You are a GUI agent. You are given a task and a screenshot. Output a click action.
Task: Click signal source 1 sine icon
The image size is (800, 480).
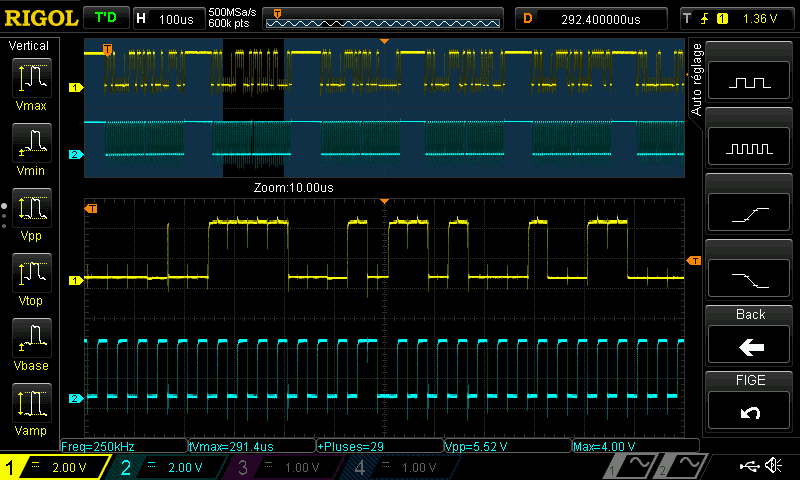pyautogui.click(x=632, y=466)
